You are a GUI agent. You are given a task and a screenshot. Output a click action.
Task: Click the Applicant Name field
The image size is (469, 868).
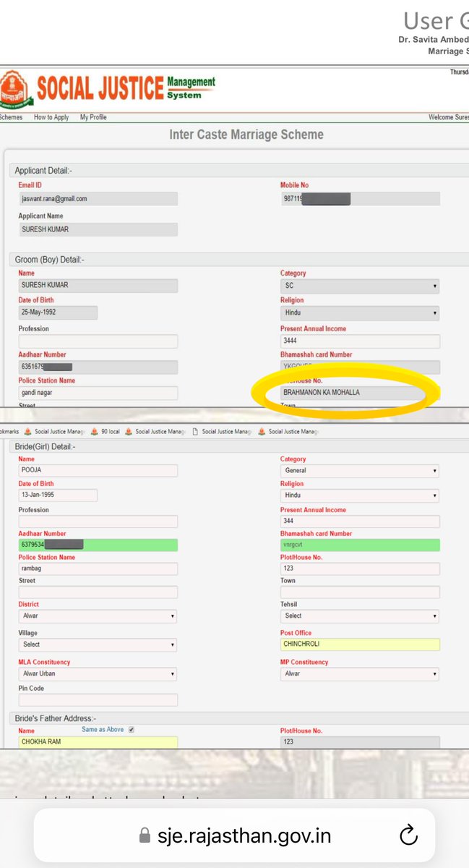[x=98, y=229]
